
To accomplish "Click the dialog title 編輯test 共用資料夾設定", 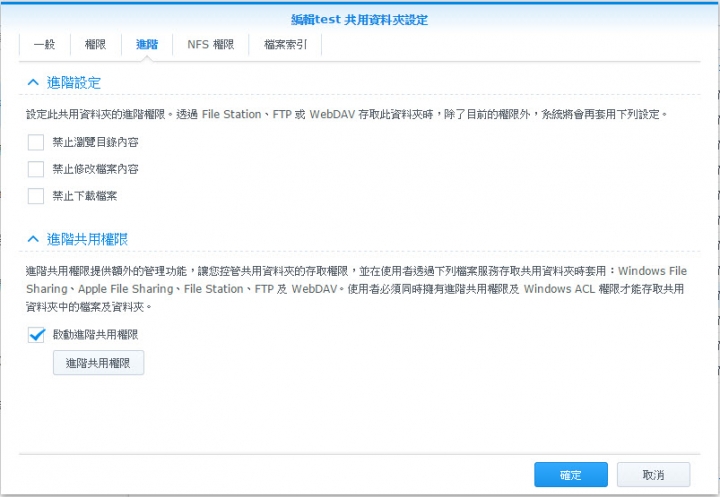I will click(360, 20).
